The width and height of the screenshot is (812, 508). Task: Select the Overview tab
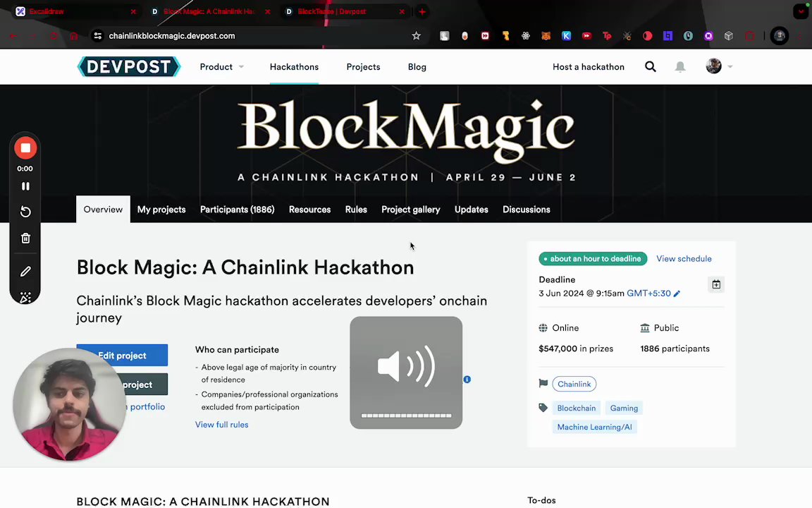click(x=103, y=210)
